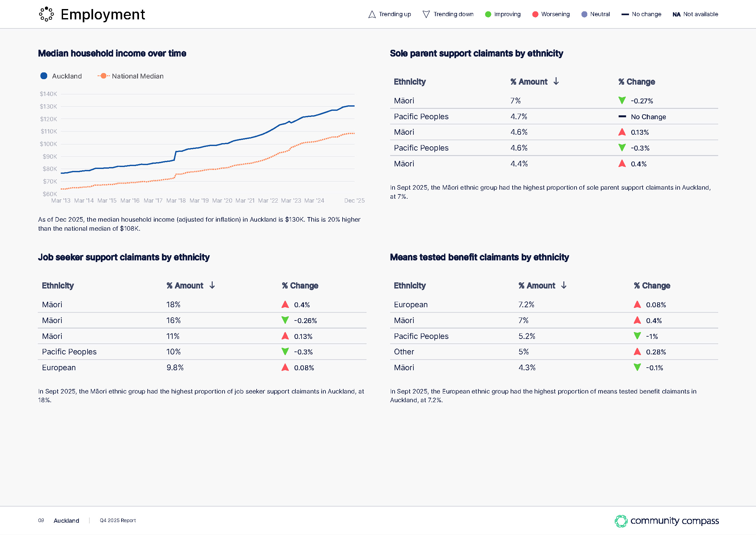Click the Auckland label in the footer
Viewport: 756px width, 535px height.
(x=66, y=520)
